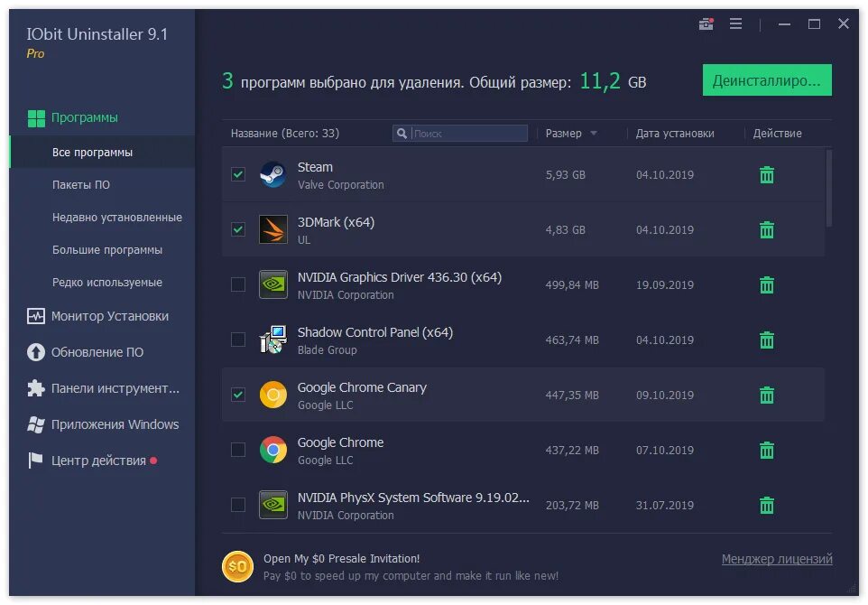This screenshot has width=868, height=605.
Task: Click the program list vertical scrollbar
Action: 828,189
